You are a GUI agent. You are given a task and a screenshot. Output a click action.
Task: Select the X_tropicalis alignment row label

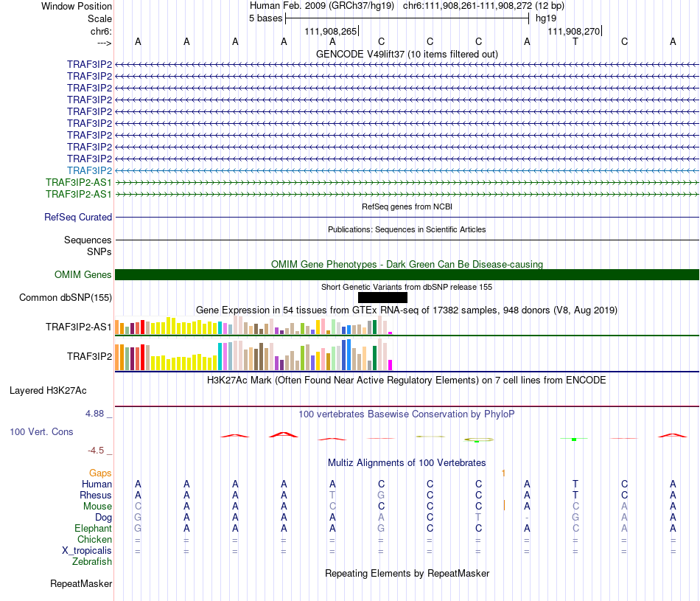[87, 551]
